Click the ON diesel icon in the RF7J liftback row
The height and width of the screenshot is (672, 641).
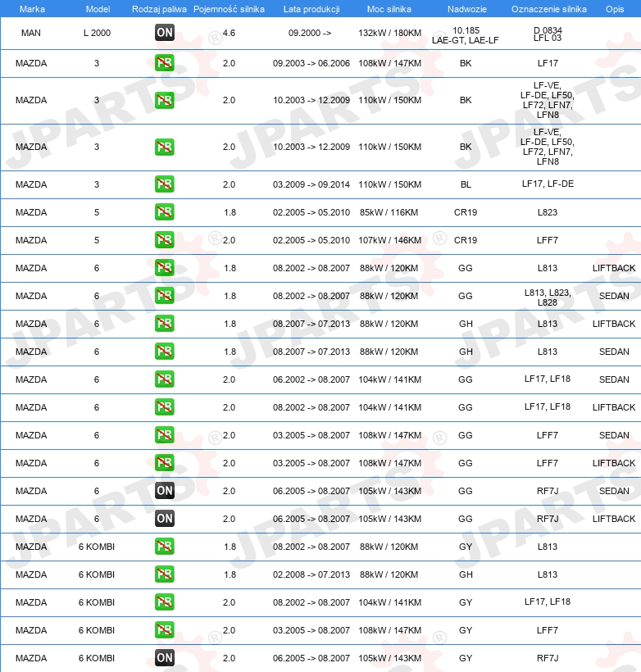(165, 519)
